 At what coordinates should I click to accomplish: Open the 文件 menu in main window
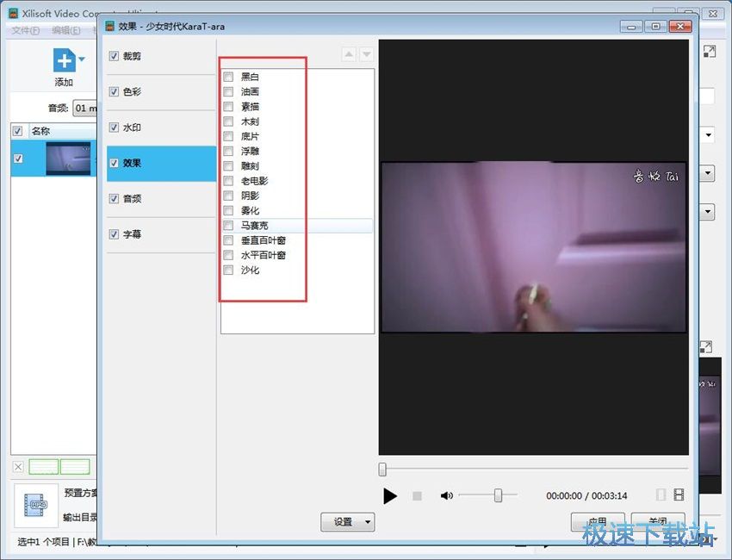[x=26, y=30]
